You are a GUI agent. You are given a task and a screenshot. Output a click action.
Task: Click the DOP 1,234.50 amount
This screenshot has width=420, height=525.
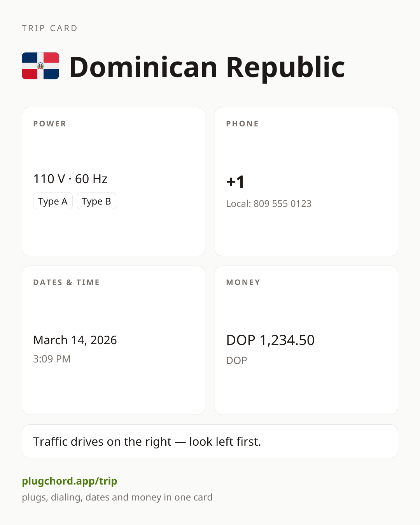click(270, 340)
